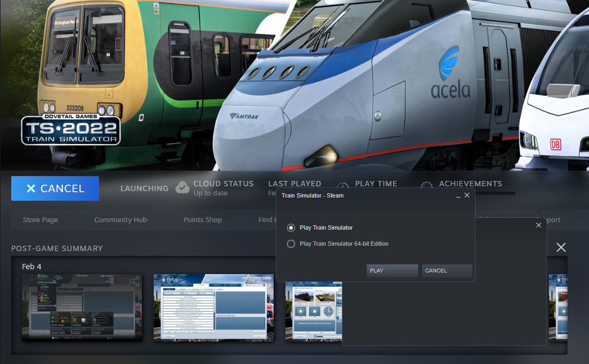Open first Feb 4 screenshot thumbnail
Image resolution: width=589 pixels, height=364 pixels.
[82, 308]
